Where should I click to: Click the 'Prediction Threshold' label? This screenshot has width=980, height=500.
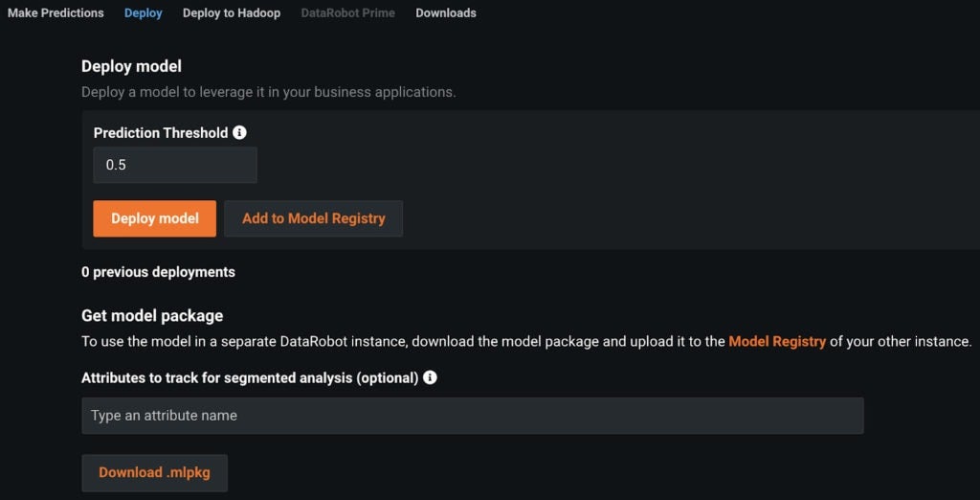161,133
